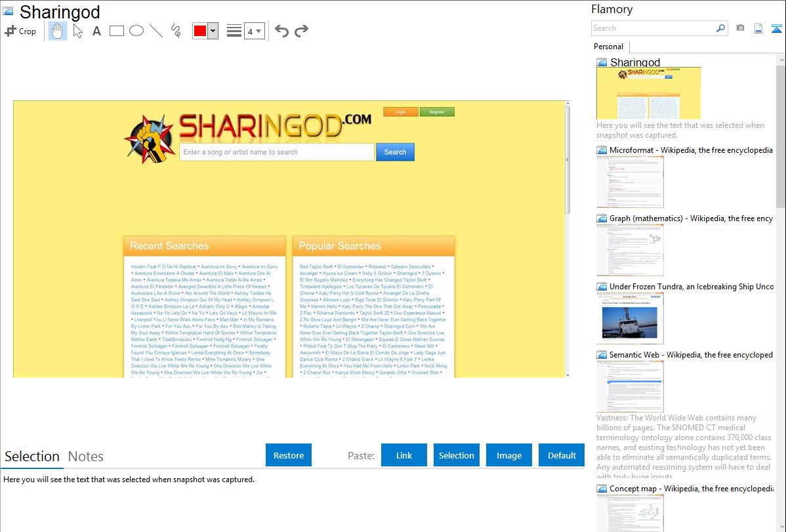Pick the freehand scribble tool

pos(175,31)
